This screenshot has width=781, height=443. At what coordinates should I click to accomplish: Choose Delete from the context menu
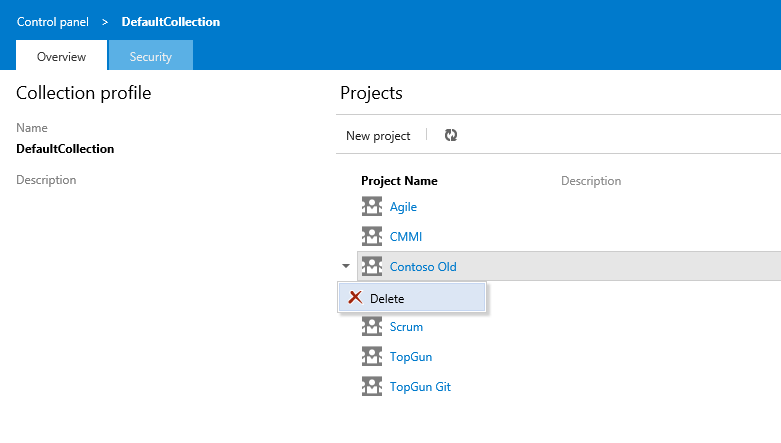412,297
